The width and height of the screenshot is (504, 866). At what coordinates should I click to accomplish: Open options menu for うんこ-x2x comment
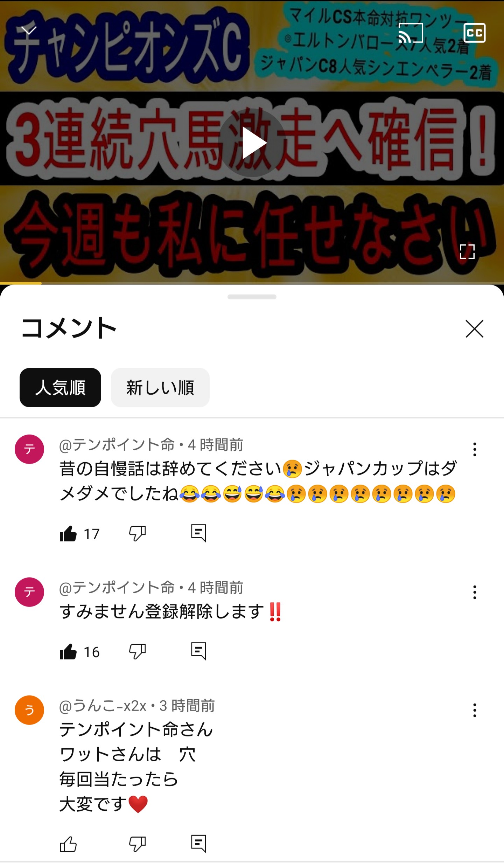(x=475, y=710)
